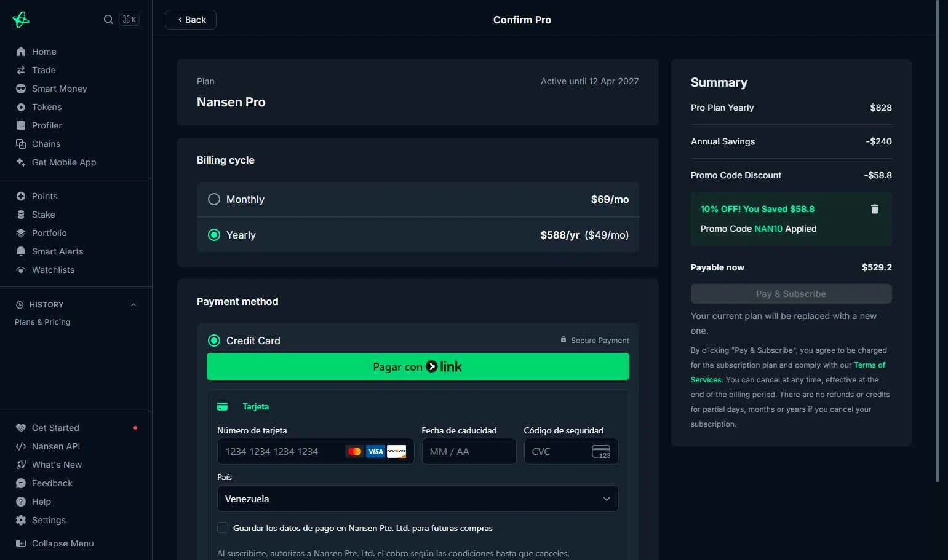This screenshot has height=560, width=948.
Task: Click the Pagar con link button
Action: [x=418, y=366]
